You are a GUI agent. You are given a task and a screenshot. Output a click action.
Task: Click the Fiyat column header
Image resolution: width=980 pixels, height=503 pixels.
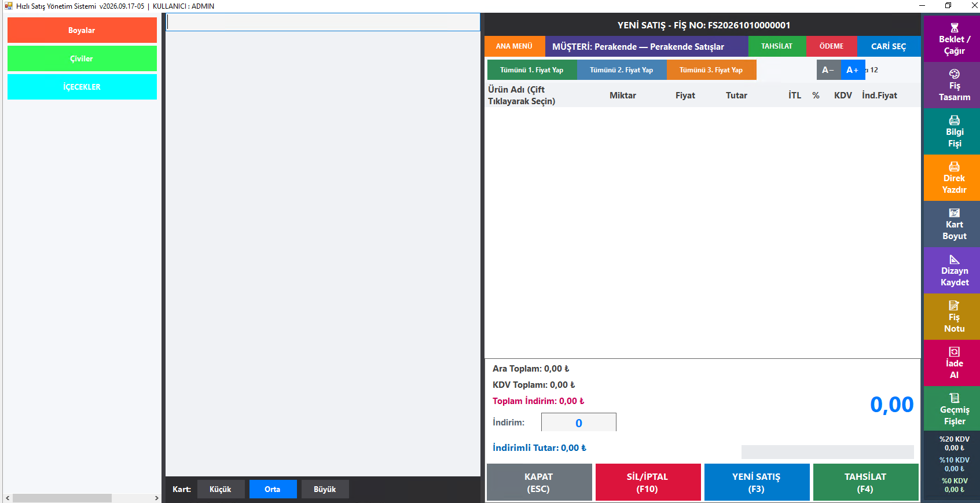click(685, 96)
